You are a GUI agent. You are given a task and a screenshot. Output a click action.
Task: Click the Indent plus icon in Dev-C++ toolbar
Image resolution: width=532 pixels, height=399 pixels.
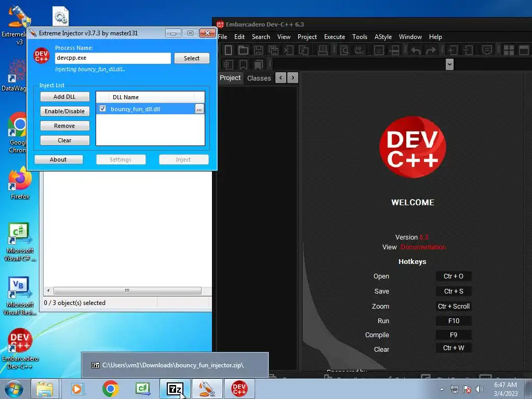453,50
